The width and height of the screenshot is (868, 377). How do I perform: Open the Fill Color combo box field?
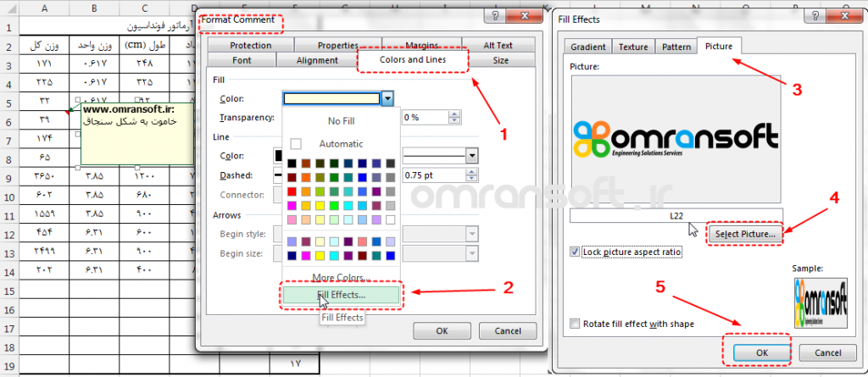click(332, 98)
